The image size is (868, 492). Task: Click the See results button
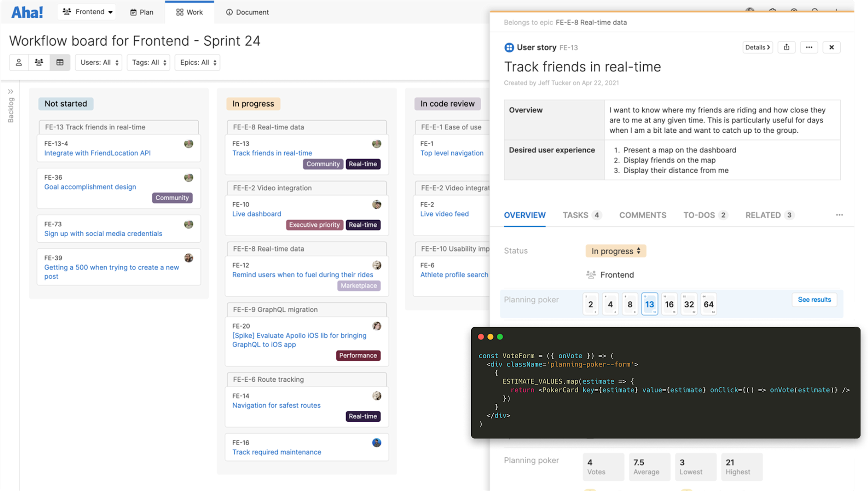[814, 300]
